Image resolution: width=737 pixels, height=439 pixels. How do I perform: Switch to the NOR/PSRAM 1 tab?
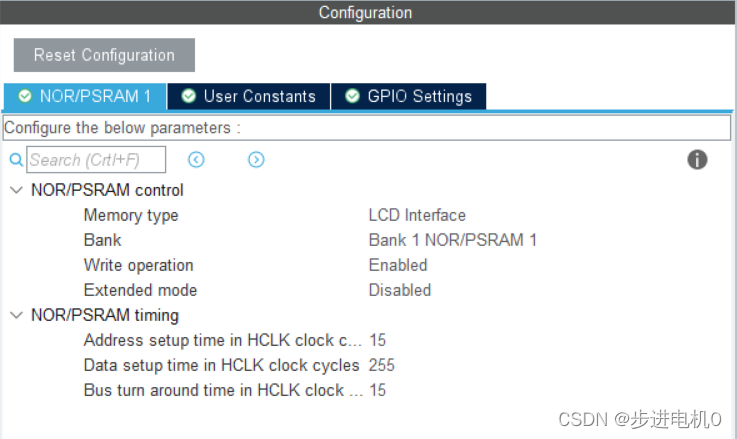click(x=85, y=96)
